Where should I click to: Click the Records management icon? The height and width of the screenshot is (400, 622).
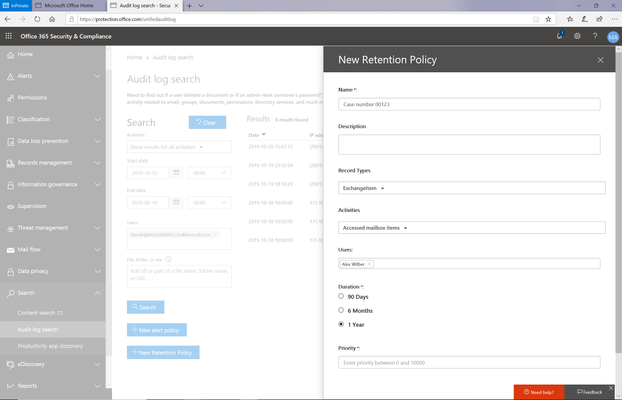pyautogui.click(x=11, y=163)
